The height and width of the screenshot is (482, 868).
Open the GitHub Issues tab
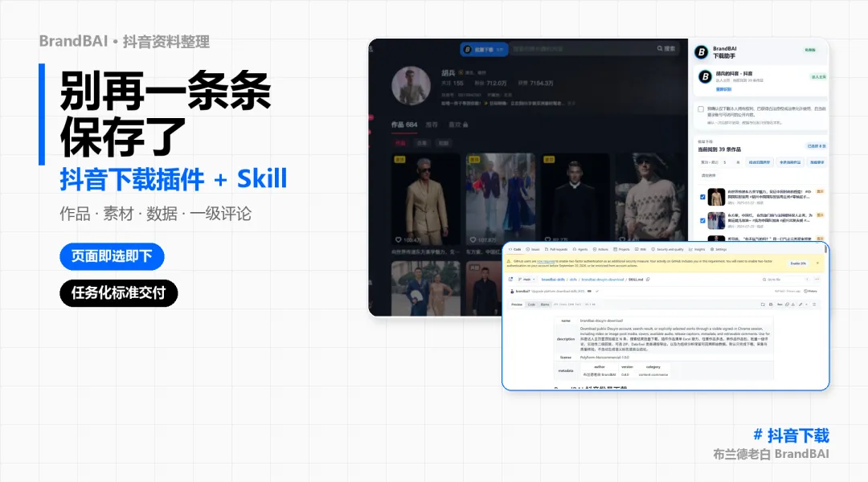(533, 249)
